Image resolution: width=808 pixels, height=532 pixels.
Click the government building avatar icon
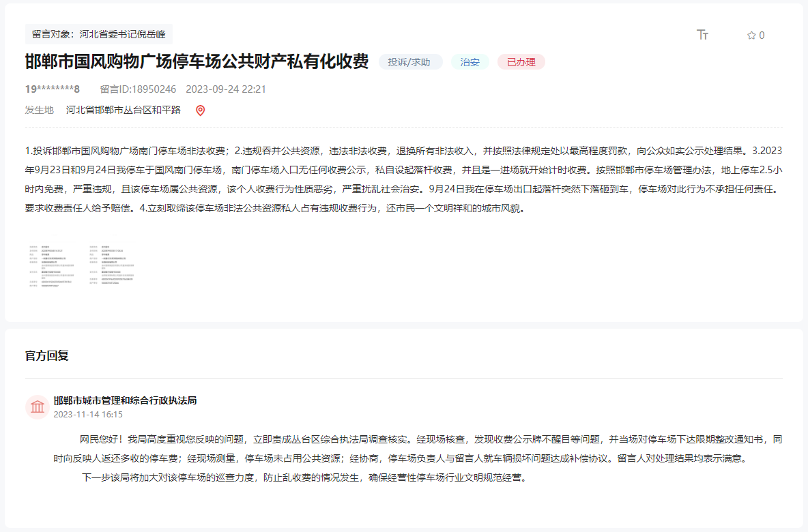click(x=37, y=407)
